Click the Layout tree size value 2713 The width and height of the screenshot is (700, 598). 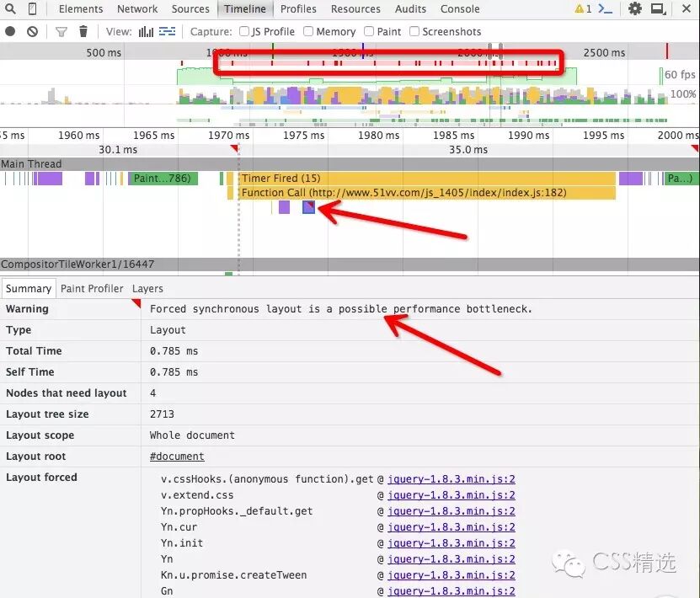coord(162,414)
